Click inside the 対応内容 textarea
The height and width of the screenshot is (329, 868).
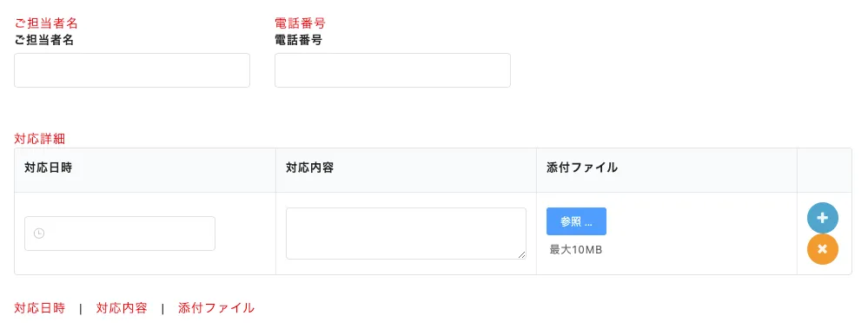(406, 234)
